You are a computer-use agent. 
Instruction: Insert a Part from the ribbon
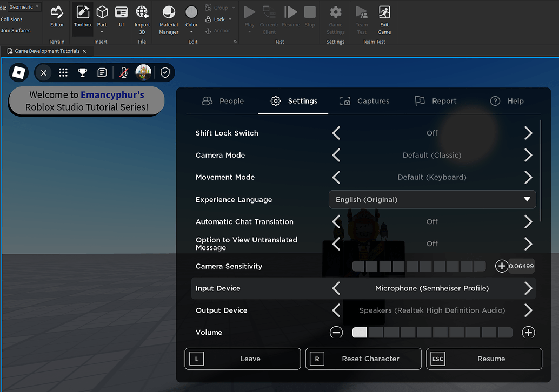[102, 16]
